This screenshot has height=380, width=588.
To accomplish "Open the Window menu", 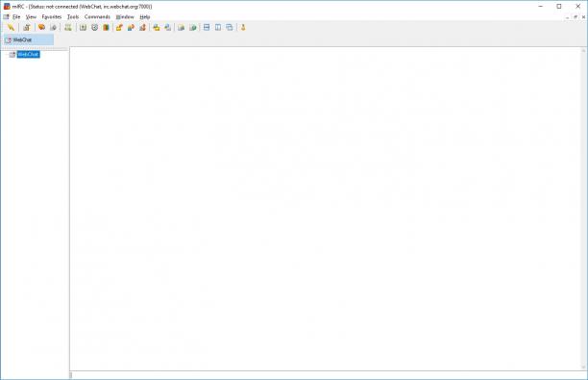I will (x=125, y=17).
